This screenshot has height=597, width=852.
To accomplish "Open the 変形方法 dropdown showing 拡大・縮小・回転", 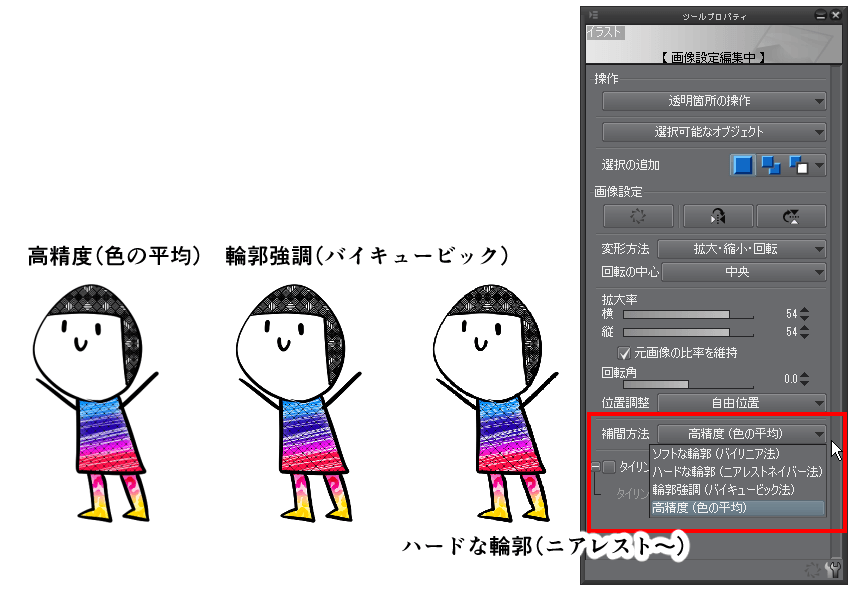I will pos(742,249).
